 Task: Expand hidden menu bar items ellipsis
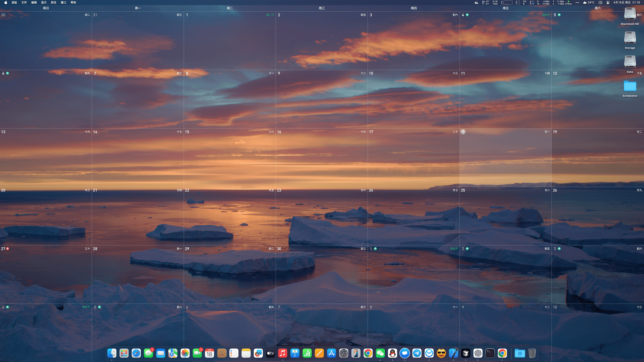(577, 3)
